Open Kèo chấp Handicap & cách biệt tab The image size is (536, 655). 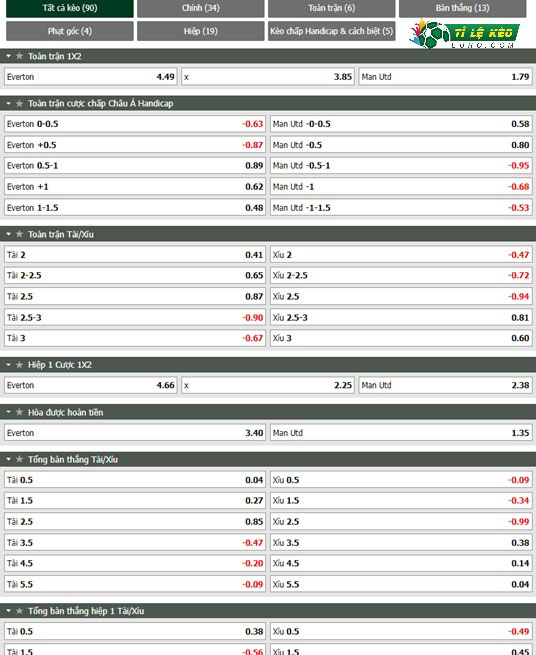[332, 31]
